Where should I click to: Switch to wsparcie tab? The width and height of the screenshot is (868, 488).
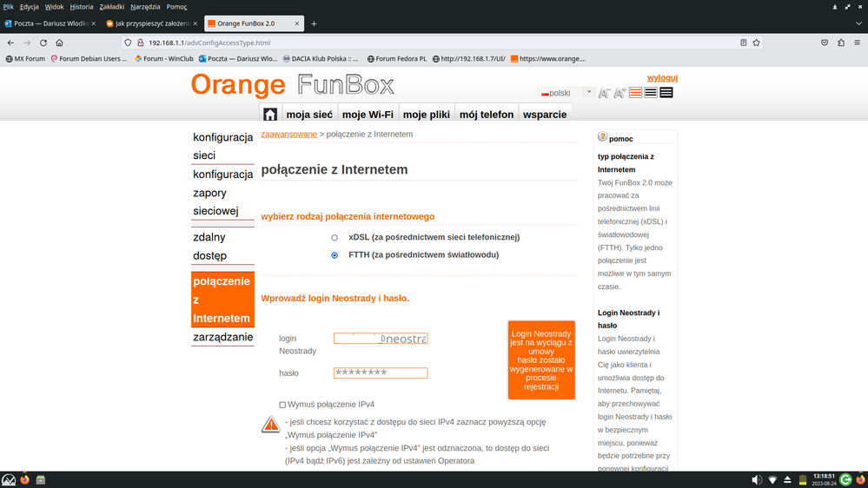(545, 114)
